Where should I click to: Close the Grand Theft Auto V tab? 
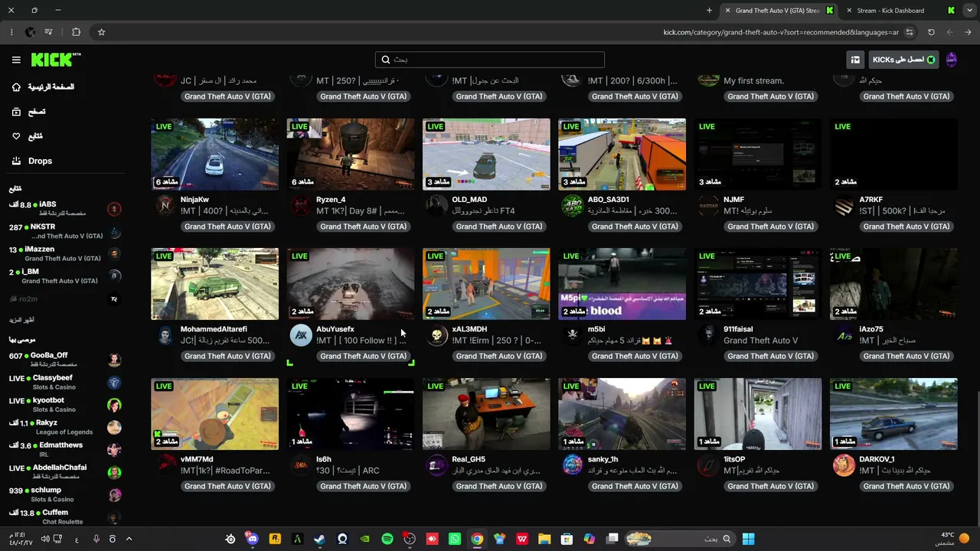click(x=727, y=11)
